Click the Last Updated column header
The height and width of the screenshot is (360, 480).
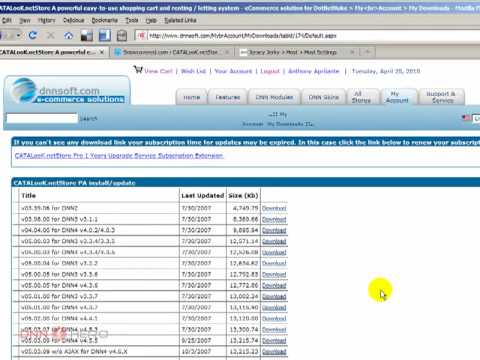pyautogui.click(x=202, y=196)
